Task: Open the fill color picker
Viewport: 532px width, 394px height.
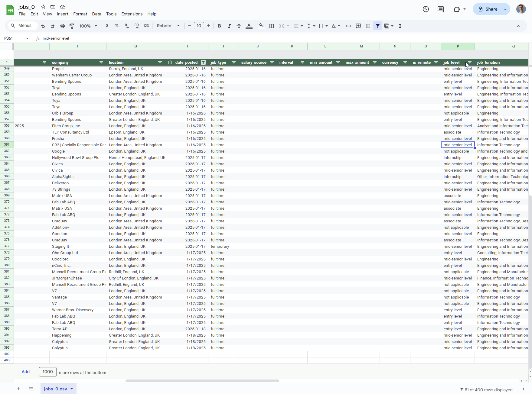Action: point(261,26)
